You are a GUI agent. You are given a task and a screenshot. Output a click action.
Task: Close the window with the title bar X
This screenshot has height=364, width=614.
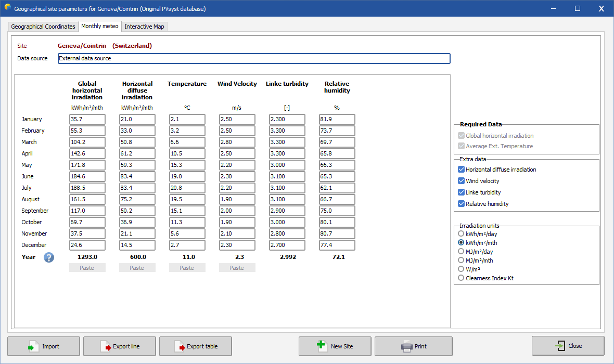tap(601, 8)
